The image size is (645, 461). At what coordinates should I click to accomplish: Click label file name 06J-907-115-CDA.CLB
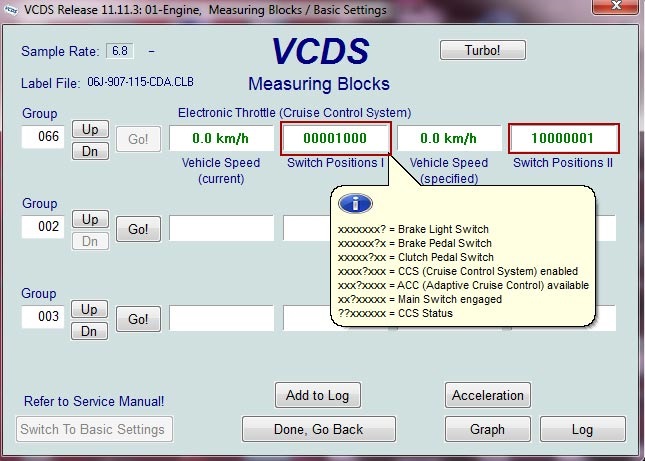pyautogui.click(x=141, y=82)
